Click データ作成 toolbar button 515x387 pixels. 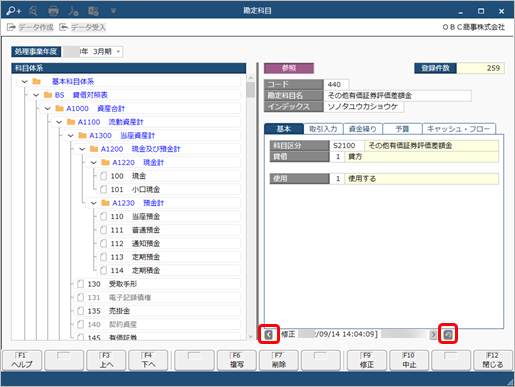point(30,27)
